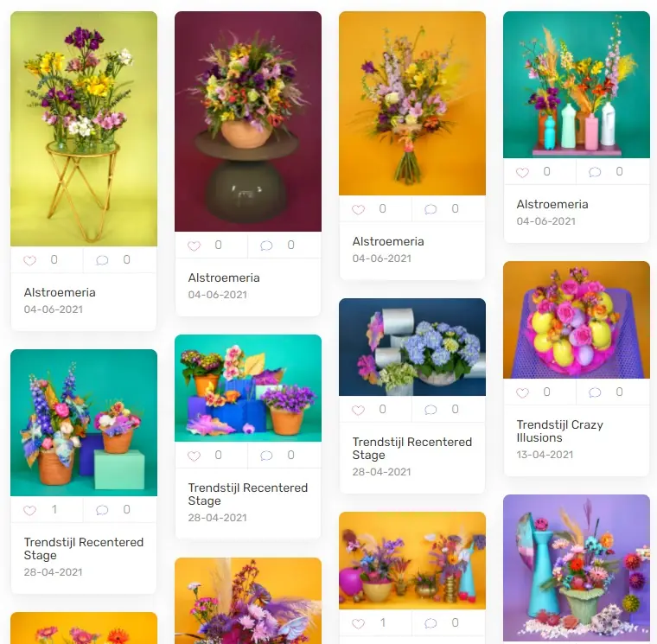
Task: Tap the heart under the yellow vases arrangement photo
Action: [358, 623]
